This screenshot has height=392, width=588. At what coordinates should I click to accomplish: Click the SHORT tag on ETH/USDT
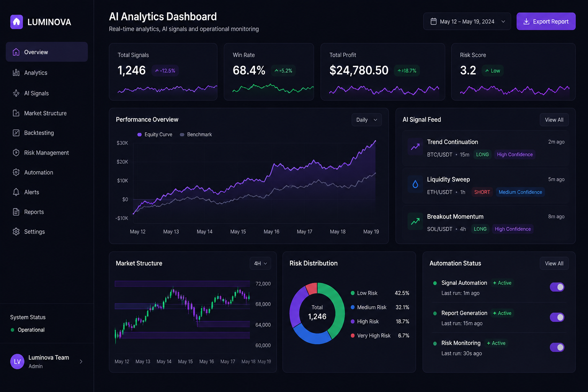click(x=482, y=192)
